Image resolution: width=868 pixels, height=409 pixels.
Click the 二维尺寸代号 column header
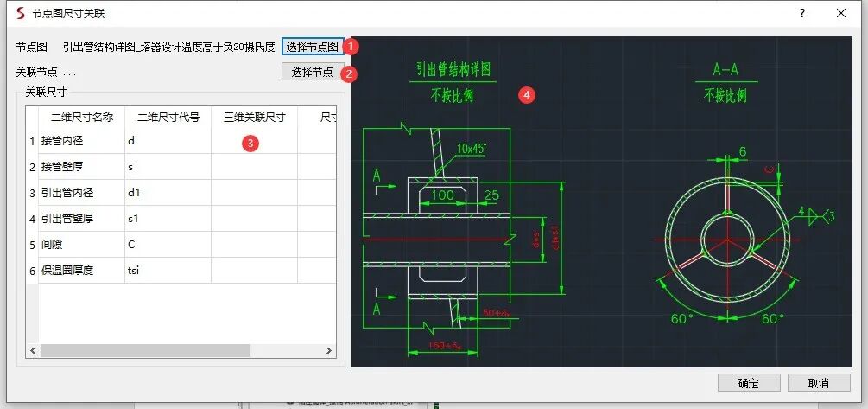[x=168, y=117]
